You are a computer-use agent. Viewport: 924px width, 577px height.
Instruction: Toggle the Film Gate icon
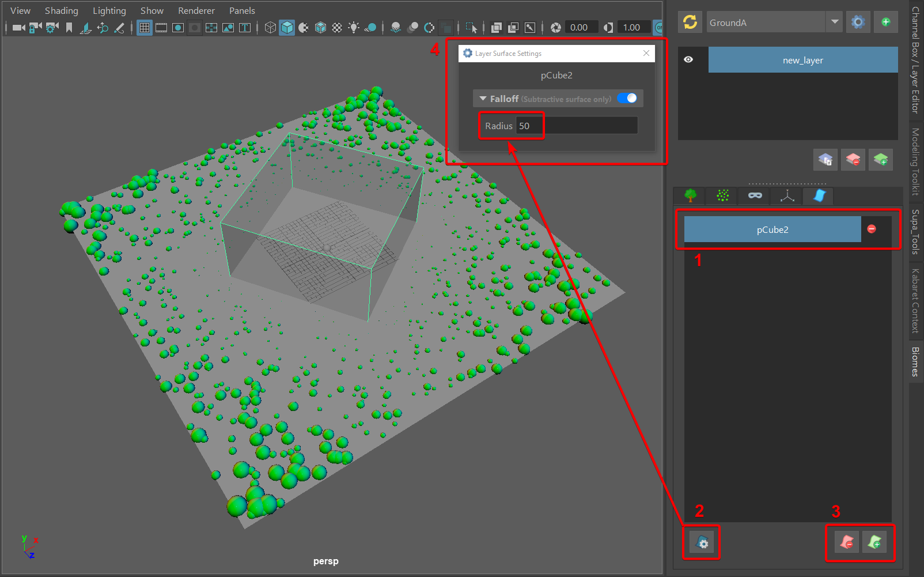click(161, 27)
